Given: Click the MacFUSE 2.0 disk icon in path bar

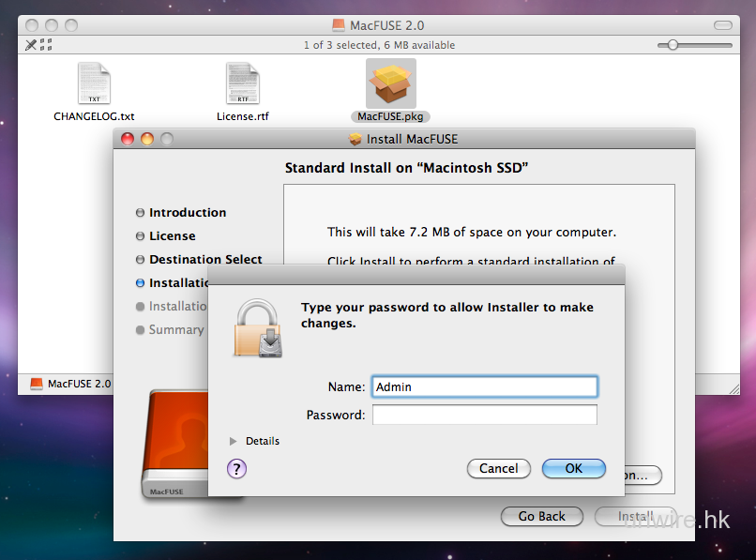Looking at the screenshot, I should (37, 384).
